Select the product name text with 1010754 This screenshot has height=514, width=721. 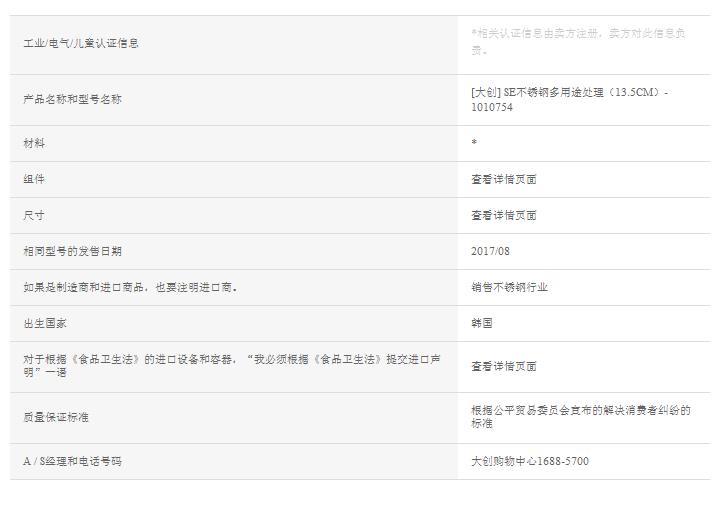[x=569, y=100]
